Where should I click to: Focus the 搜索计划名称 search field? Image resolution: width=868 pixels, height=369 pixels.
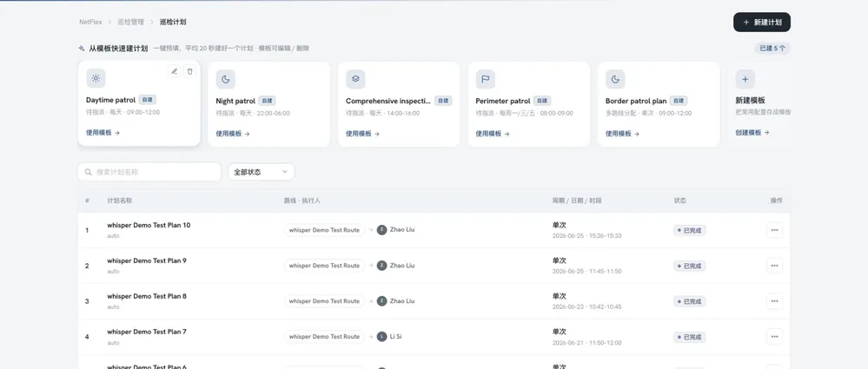149,172
